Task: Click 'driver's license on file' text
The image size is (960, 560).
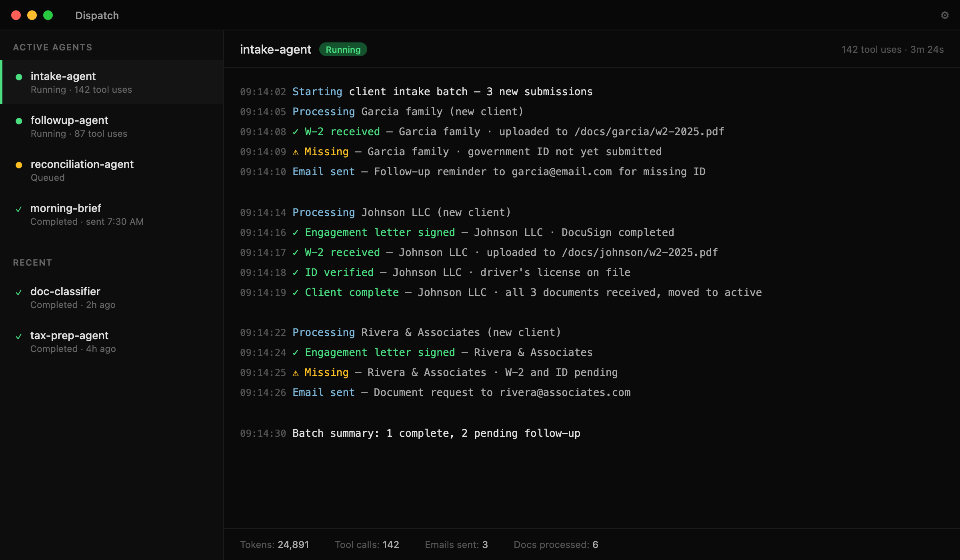Action: pyautogui.click(x=555, y=272)
